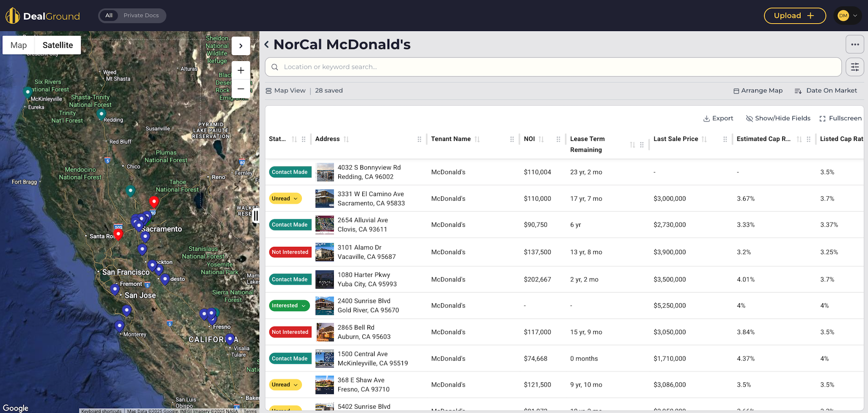868x413 pixels.
Task: Sort by Tenant Name column
Action: coord(477,139)
